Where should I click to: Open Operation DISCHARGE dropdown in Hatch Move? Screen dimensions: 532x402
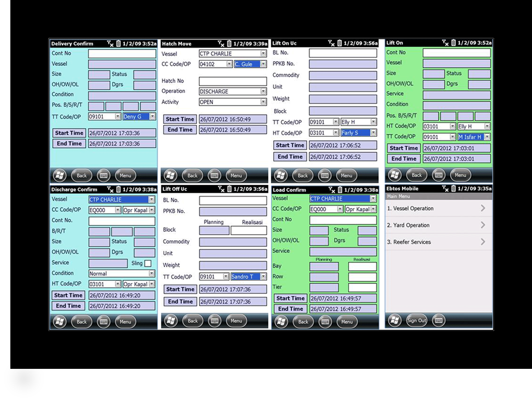pos(263,91)
